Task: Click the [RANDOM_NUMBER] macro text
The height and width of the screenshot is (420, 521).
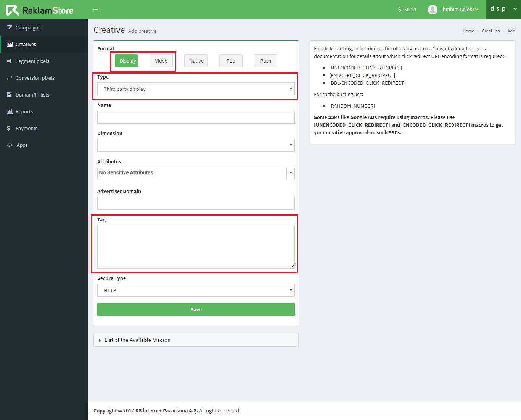Action: click(x=352, y=106)
